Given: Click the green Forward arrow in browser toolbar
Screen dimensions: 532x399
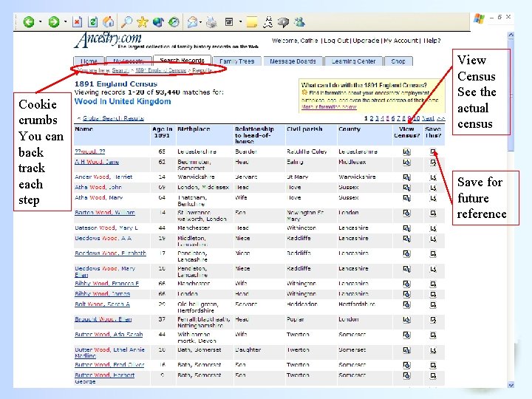Looking at the screenshot, I should click(x=54, y=22).
